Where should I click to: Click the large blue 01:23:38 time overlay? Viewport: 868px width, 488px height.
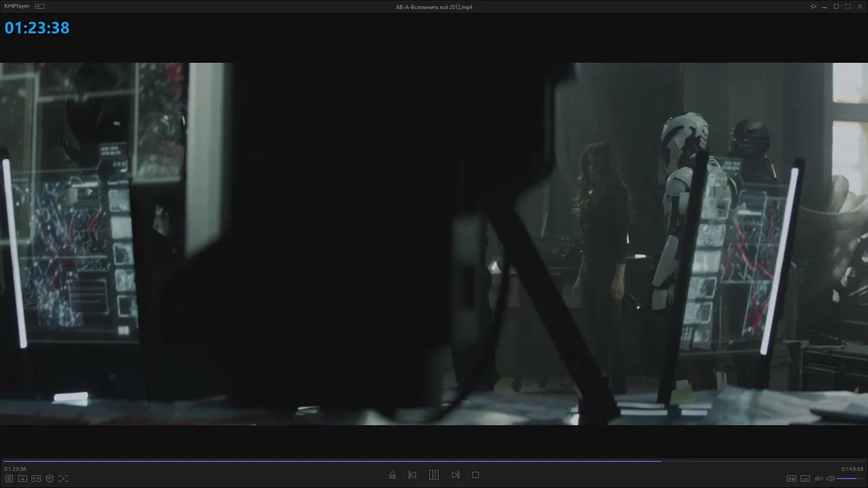coord(37,28)
